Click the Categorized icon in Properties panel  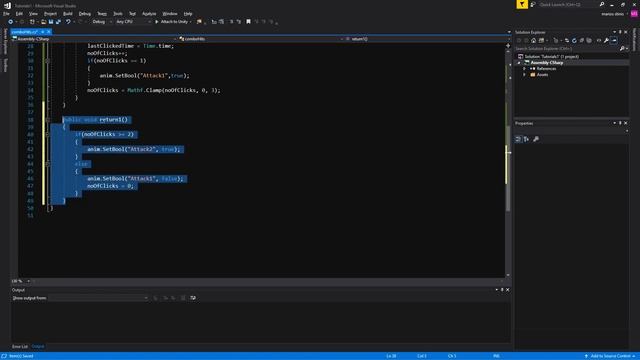click(518, 139)
